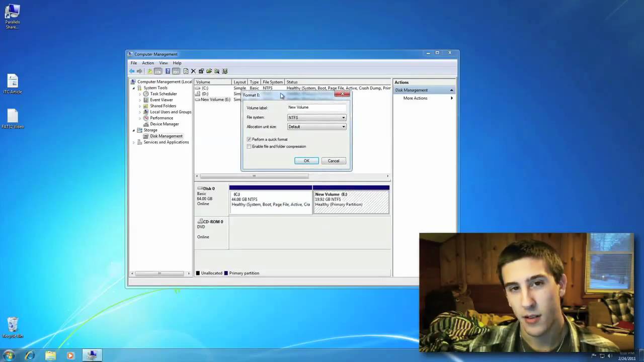Select the Computer Management (Local) root node

165,82
